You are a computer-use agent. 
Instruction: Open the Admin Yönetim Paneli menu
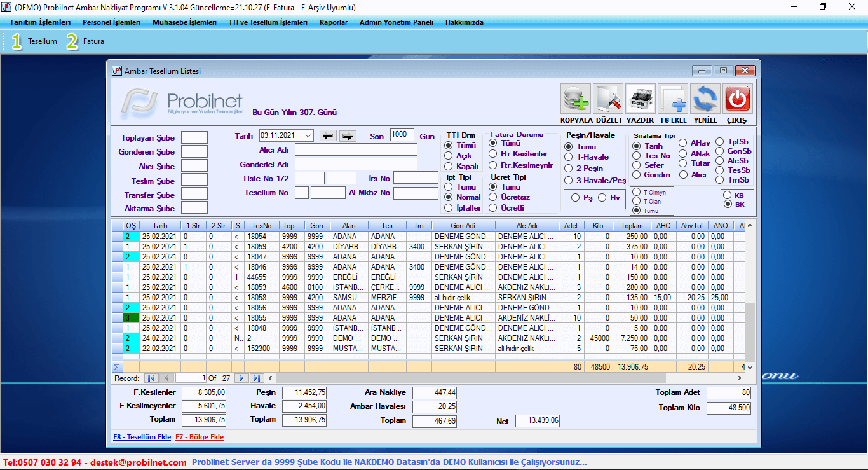(396, 22)
